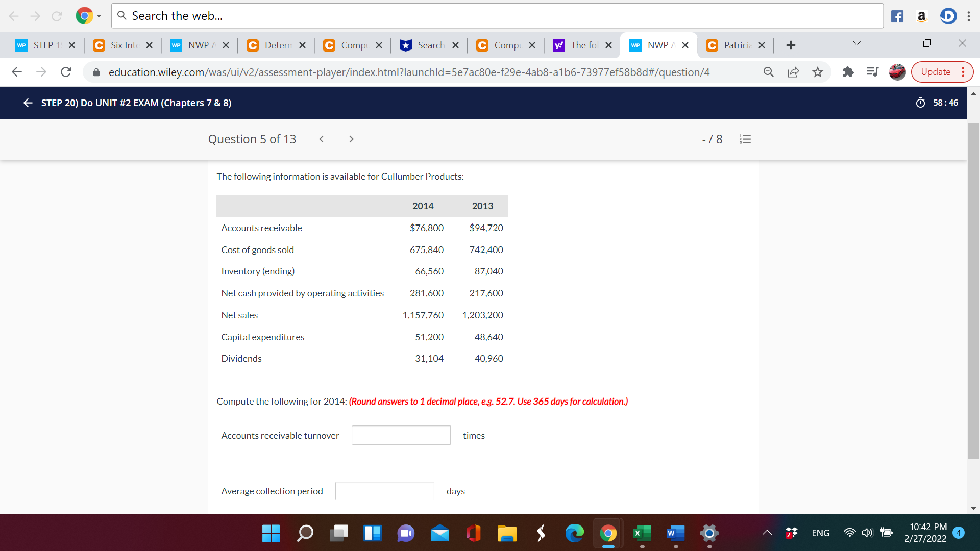The height and width of the screenshot is (551, 980).
Task: Click the Average collection period field
Action: point(384,491)
